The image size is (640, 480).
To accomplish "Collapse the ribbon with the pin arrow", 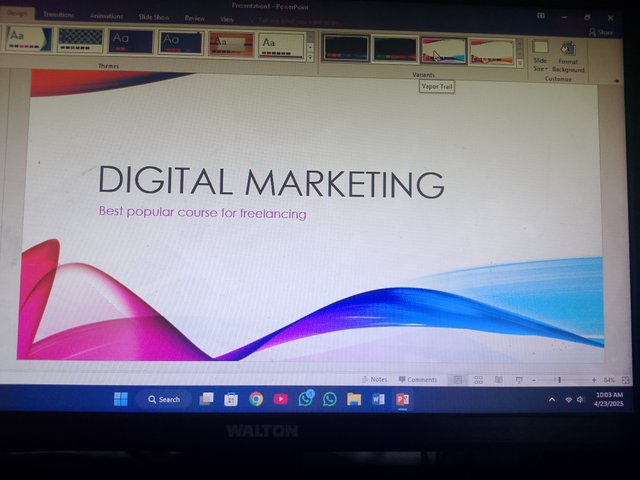I will (616, 81).
